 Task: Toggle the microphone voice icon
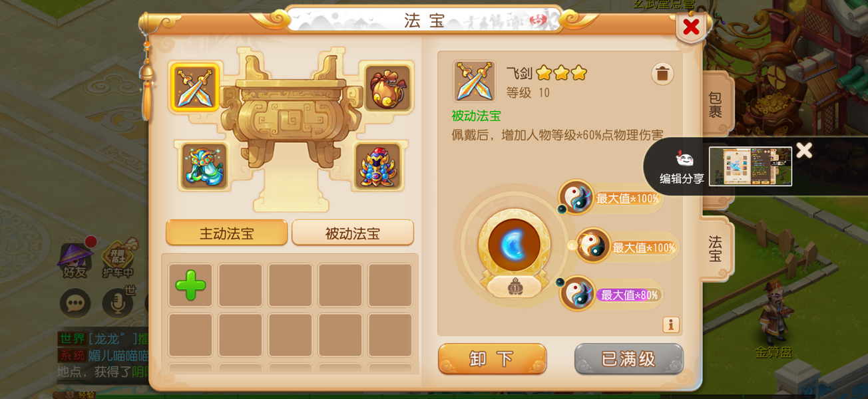(118, 303)
